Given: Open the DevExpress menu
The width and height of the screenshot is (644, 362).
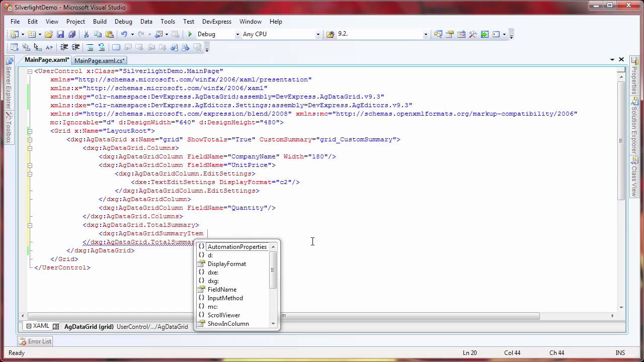Looking at the screenshot, I should (x=217, y=22).
